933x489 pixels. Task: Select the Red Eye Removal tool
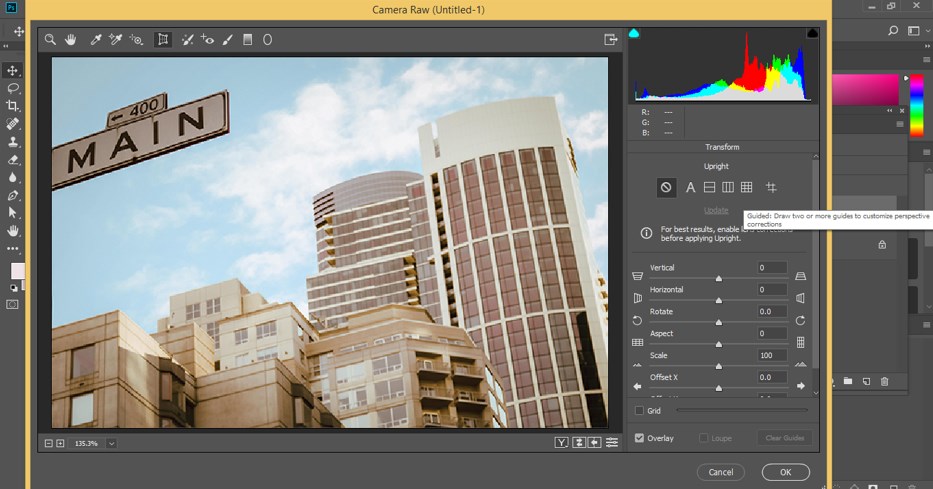(207, 40)
